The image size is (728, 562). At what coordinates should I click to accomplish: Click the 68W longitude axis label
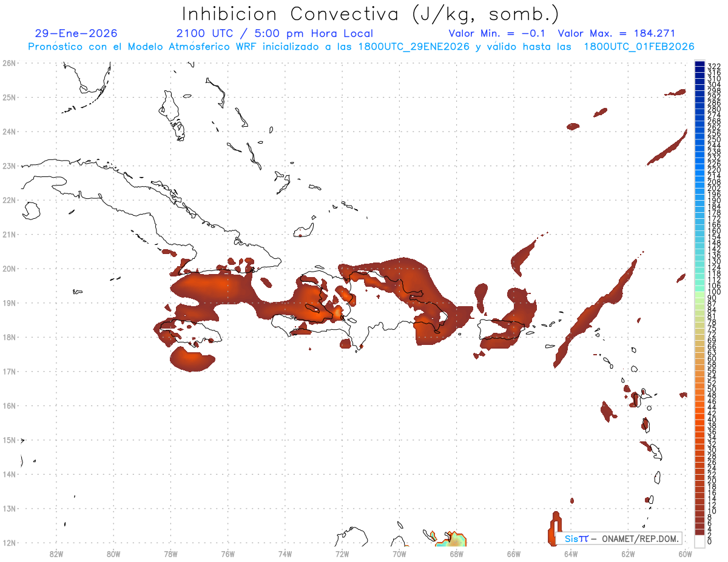point(457,554)
